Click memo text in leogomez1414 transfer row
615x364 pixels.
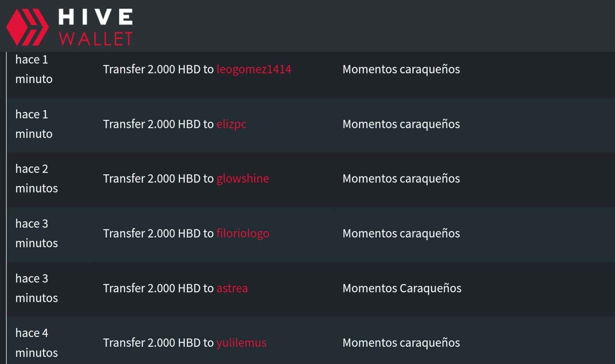point(401,69)
